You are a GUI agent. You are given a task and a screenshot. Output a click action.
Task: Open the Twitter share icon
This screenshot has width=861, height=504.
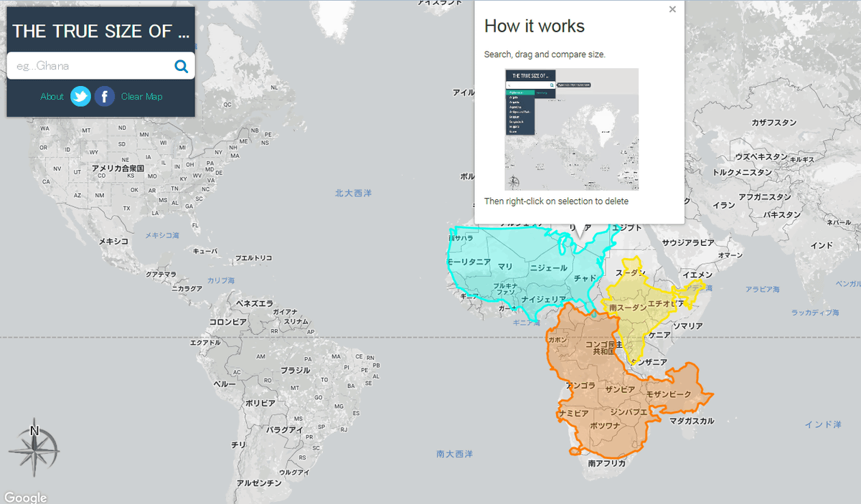(80, 96)
